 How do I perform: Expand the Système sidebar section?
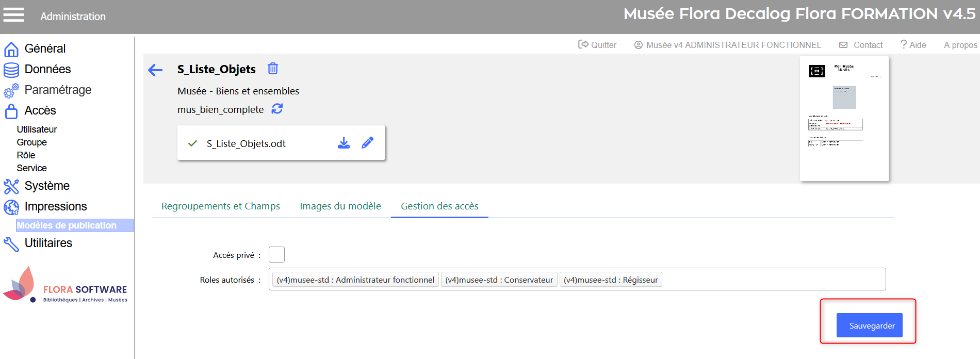pyautogui.click(x=47, y=186)
